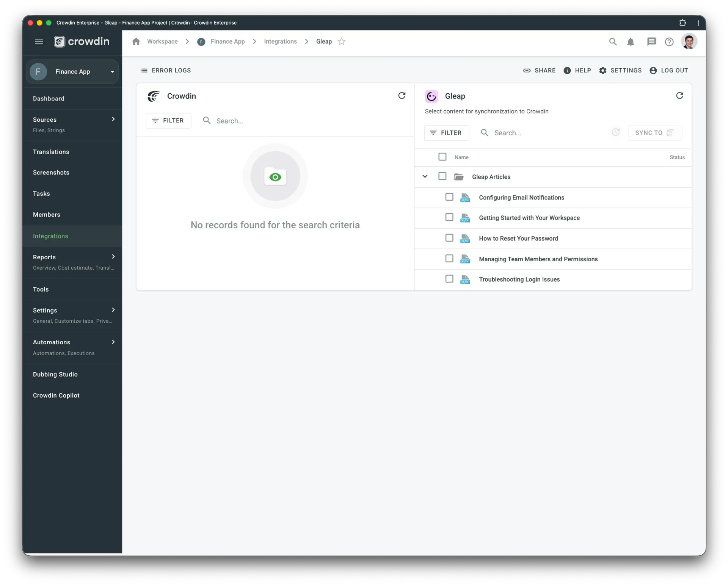Collapse the Gleap Articles folder
This screenshot has height=585, width=728.
(425, 176)
